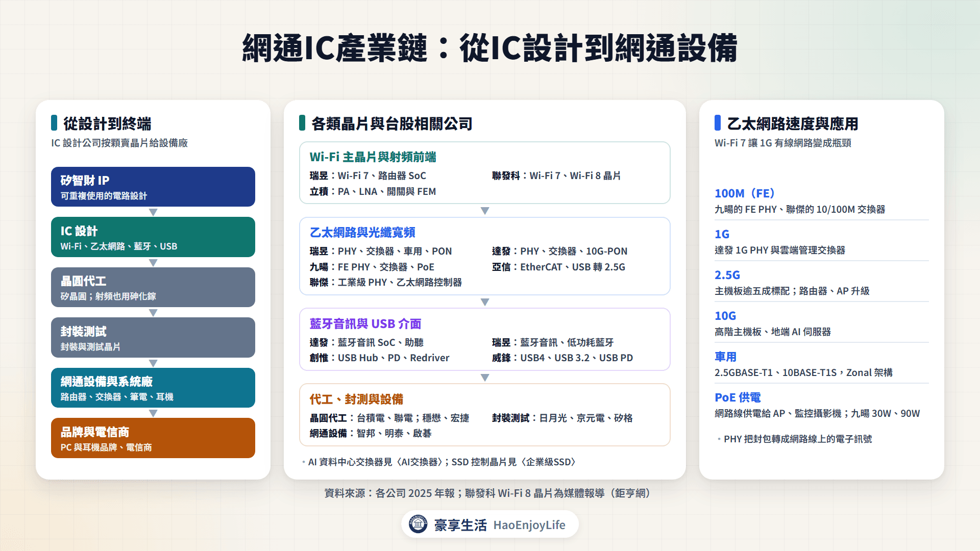Click the line 達發：PHY、交換器、10G-PON
Image resolution: width=980 pixels, height=551 pixels.
(x=560, y=252)
